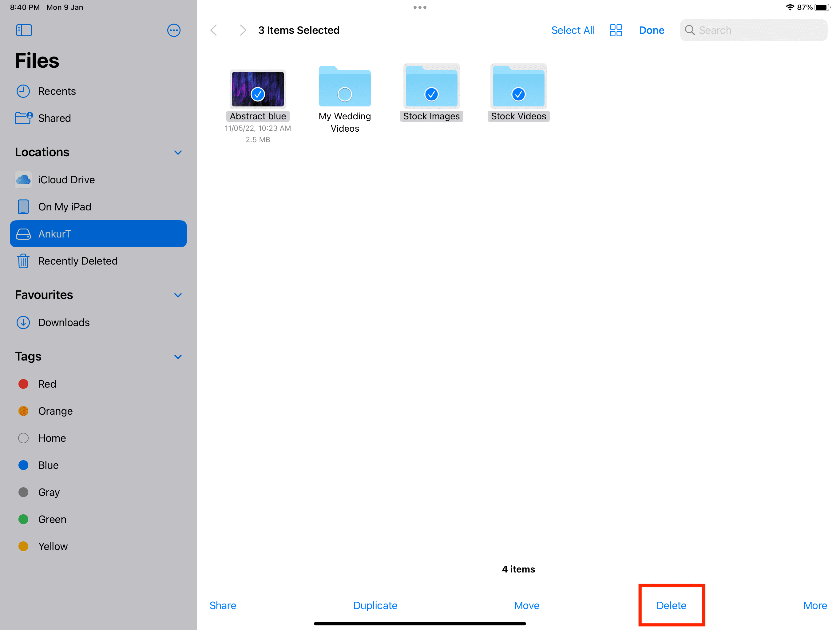Click the AnkurT external drive icon

point(23,234)
